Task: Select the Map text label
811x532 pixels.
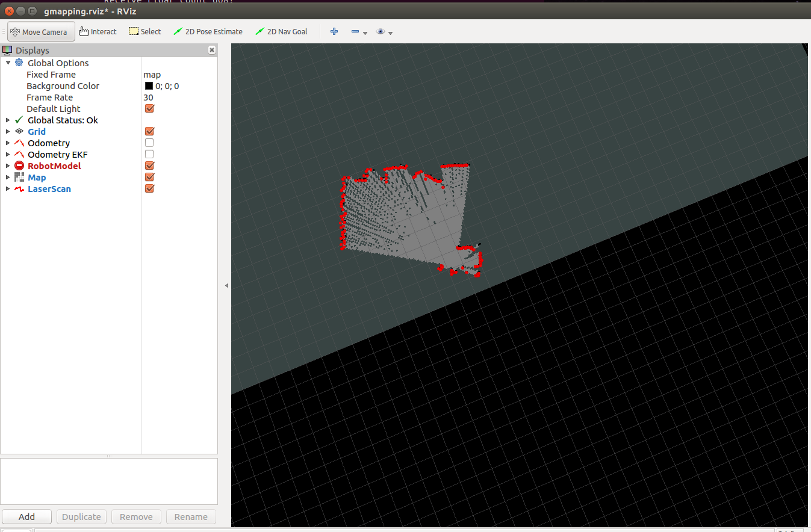Action: point(37,178)
